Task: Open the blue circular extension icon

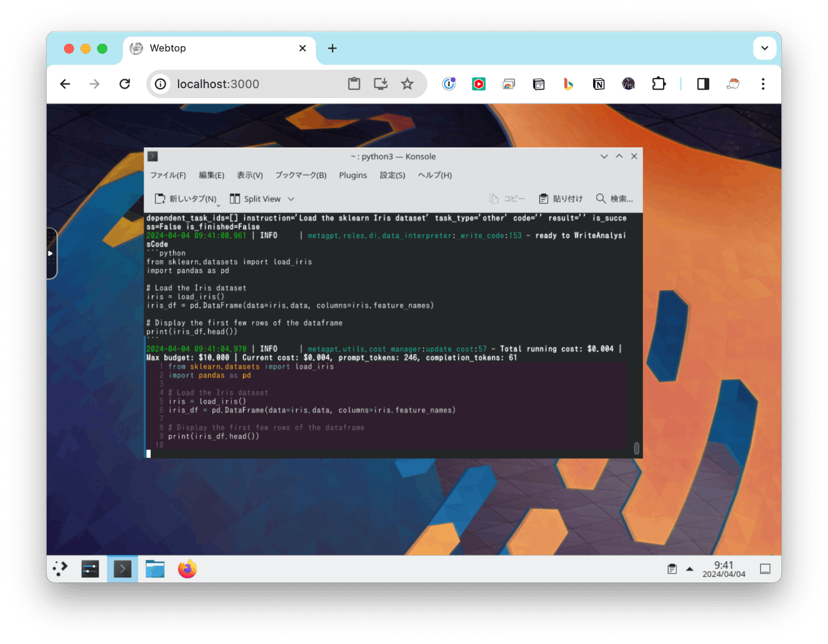Action: pos(449,84)
